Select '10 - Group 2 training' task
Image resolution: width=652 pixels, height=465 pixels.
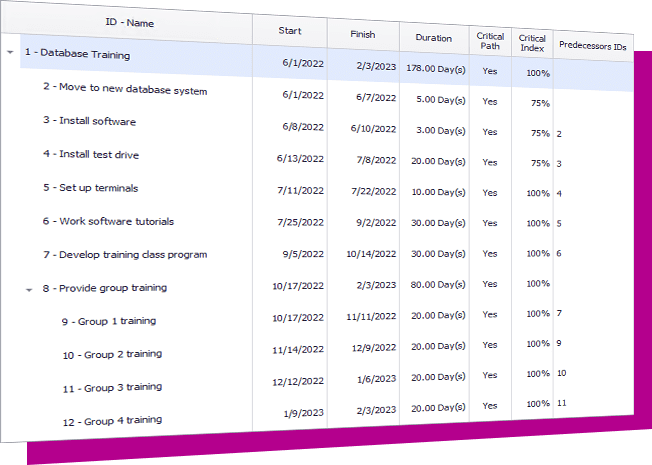(x=112, y=354)
